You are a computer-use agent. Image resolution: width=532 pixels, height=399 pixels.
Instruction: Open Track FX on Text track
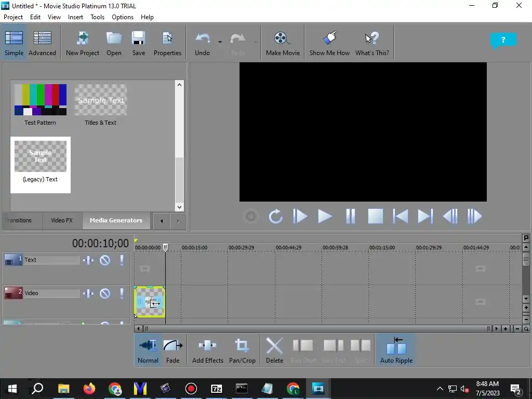(88, 260)
